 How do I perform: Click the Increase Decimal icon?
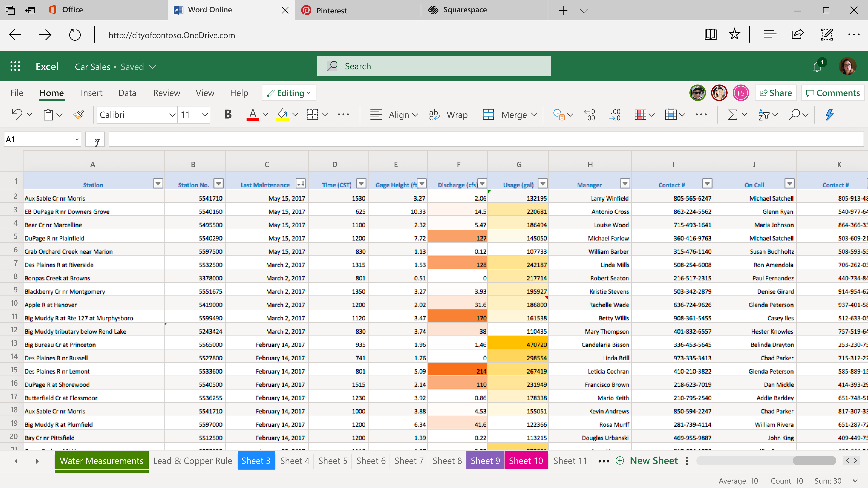pyautogui.click(x=590, y=115)
